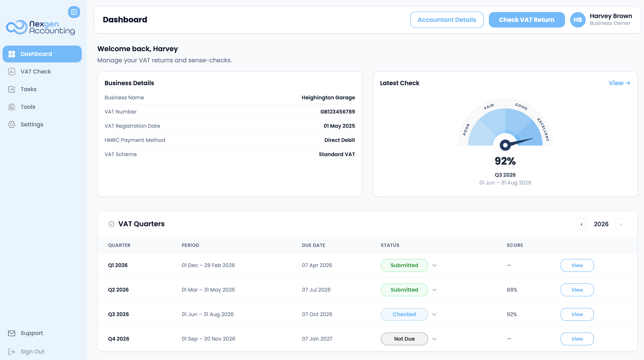Viewport: 644px width, 360px height.
Task: Click the period 01 Mar – 31 May 2026
Action: tap(208, 290)
